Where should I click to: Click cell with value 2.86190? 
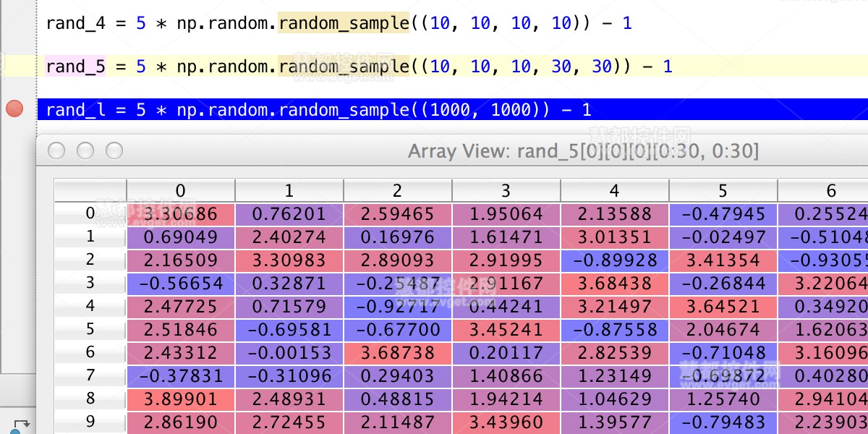(181, 422)
